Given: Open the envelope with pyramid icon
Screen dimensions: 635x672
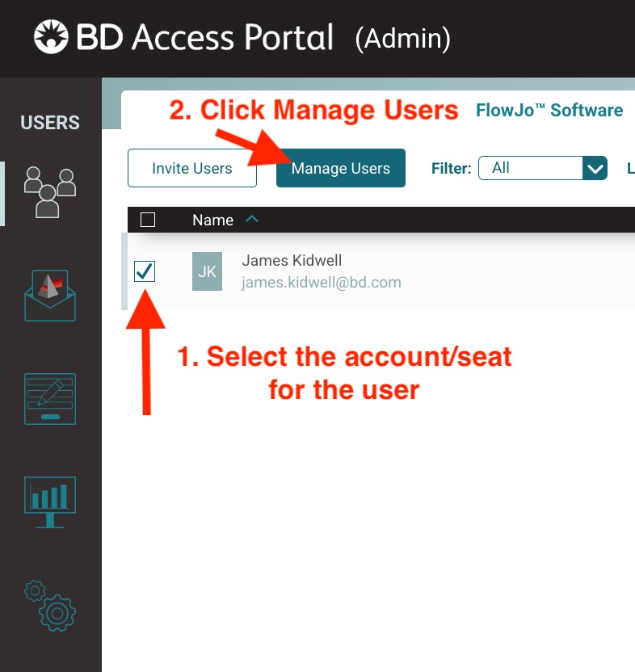Looking at the screenshot, I should click(50, 296).
